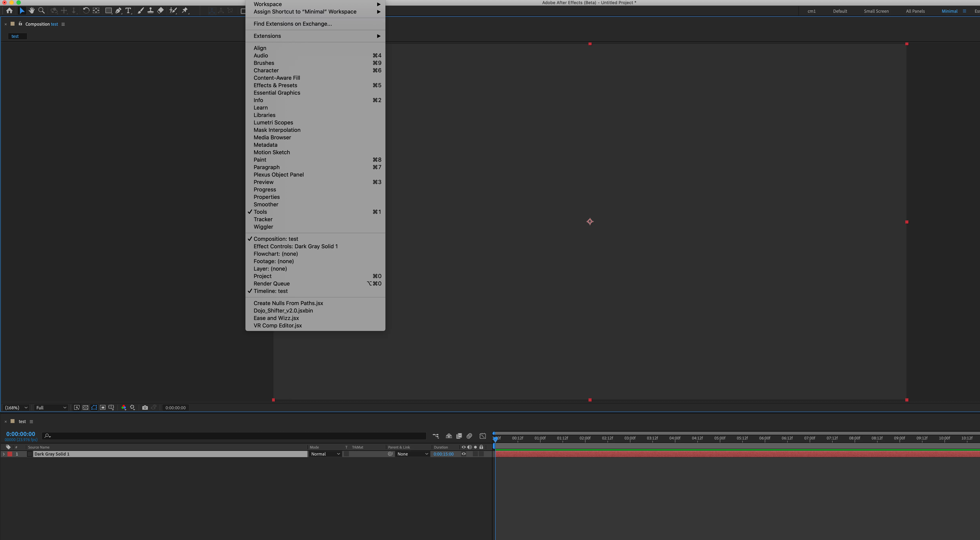Toggle lock switch for Dark Gray Solid 1
980x540 pixels.
pyautogui.click(x=481, y=454)
